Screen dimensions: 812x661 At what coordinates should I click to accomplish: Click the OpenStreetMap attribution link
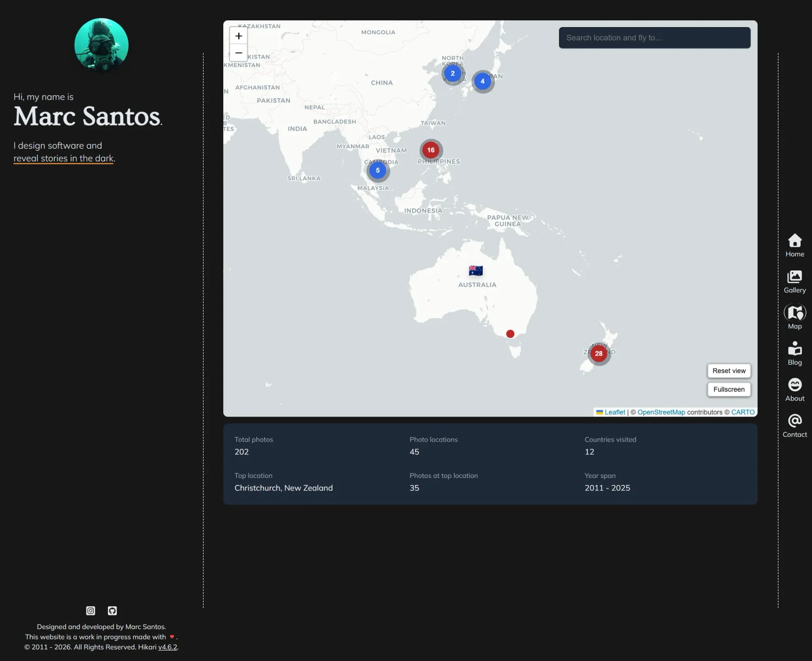pyautogui.click(x=661, y=412)
